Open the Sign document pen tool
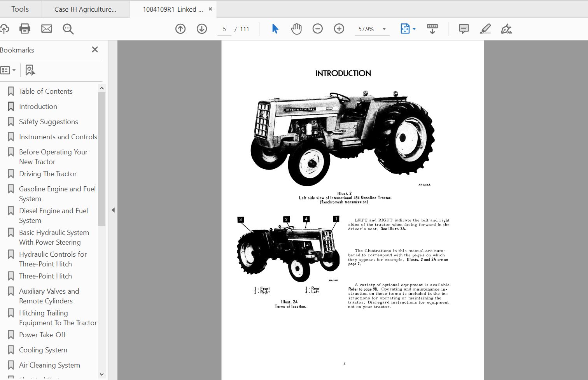The width and height of the screenshot is (588, 380). [x=506, y=29]
